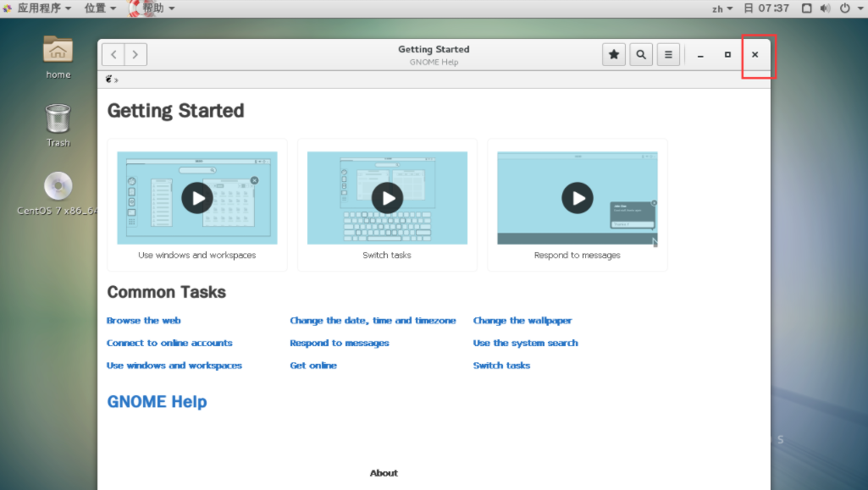The width and height of the screenshot is (868, 490).
Task: Click the Switch tasks video caption
Action: pyautogui.click(x=387, y=255)
